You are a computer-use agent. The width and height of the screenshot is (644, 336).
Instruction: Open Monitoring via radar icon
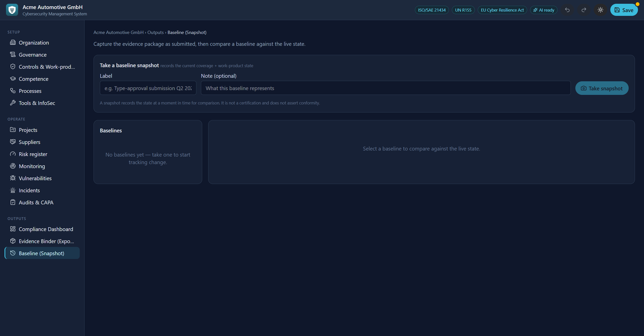(x=13, y=166)
